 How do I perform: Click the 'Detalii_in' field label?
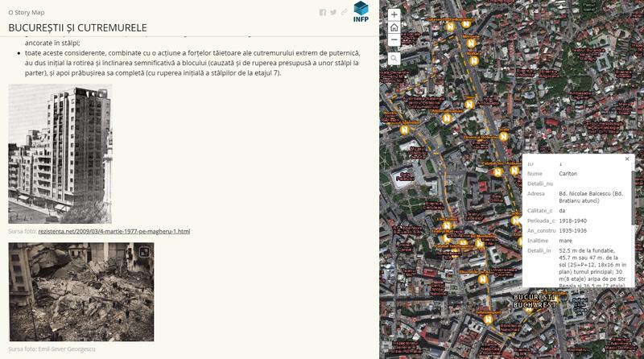539,250
